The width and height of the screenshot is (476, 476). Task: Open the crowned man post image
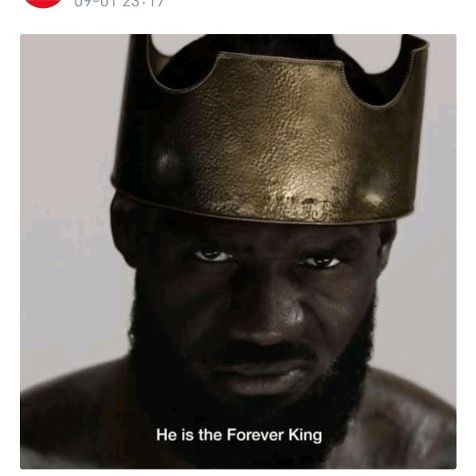[x=238, y=251]
